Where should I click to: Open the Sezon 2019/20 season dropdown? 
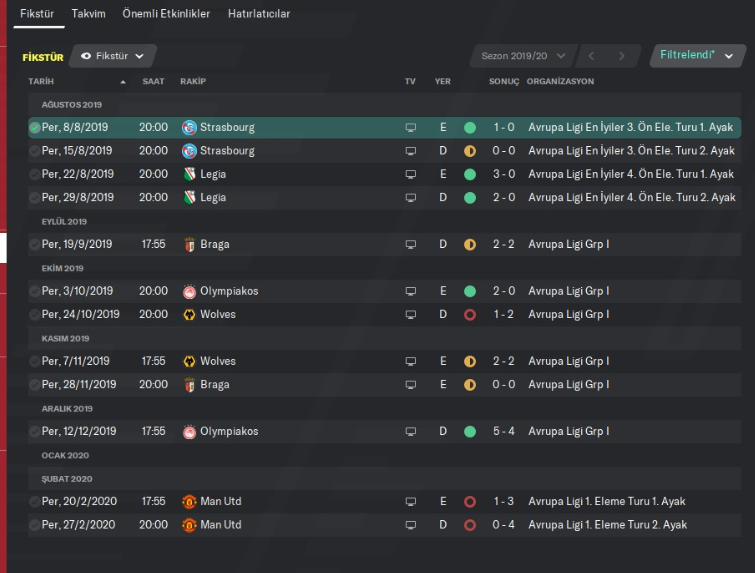pos(523,56)
